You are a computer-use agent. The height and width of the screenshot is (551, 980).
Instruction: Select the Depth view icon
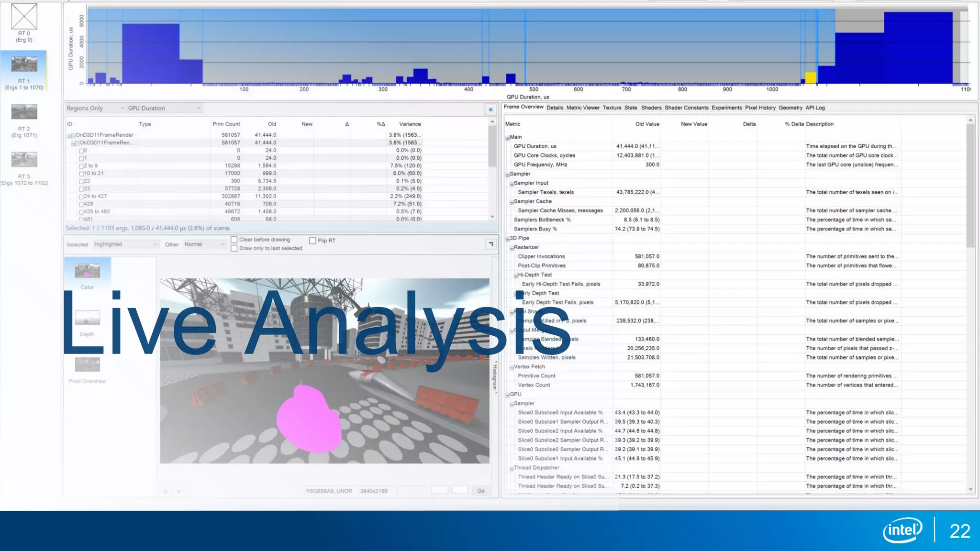click(x=87, y=318)
